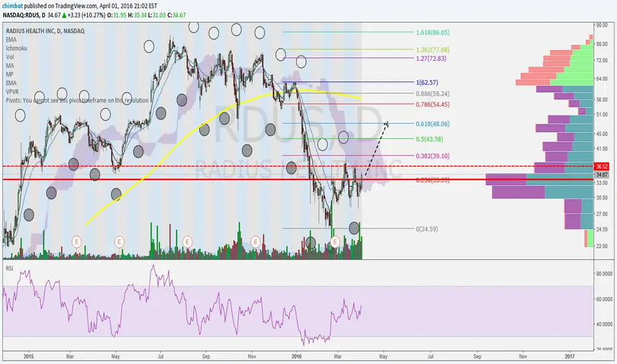Click the 2017 time axis label
The width and height of the screenshot is (617, 364).
coord(570,357)
